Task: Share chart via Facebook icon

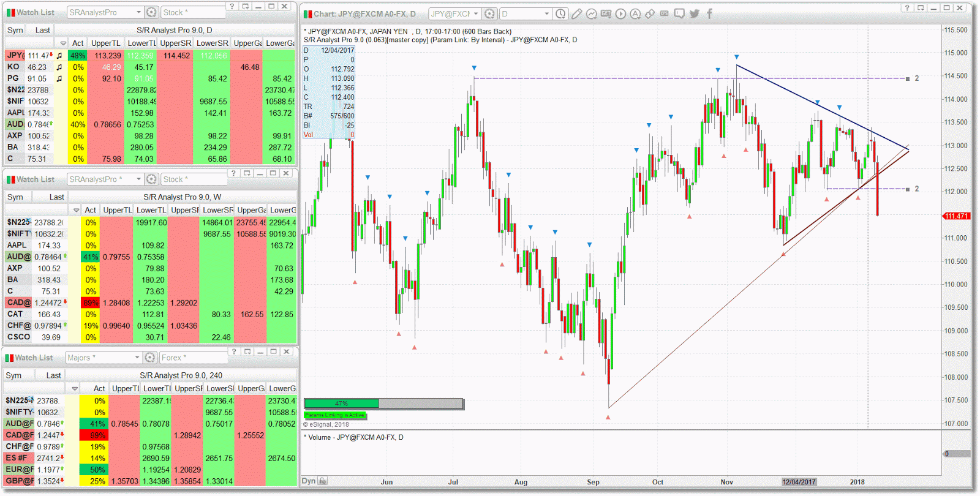Action: (709, 13)
